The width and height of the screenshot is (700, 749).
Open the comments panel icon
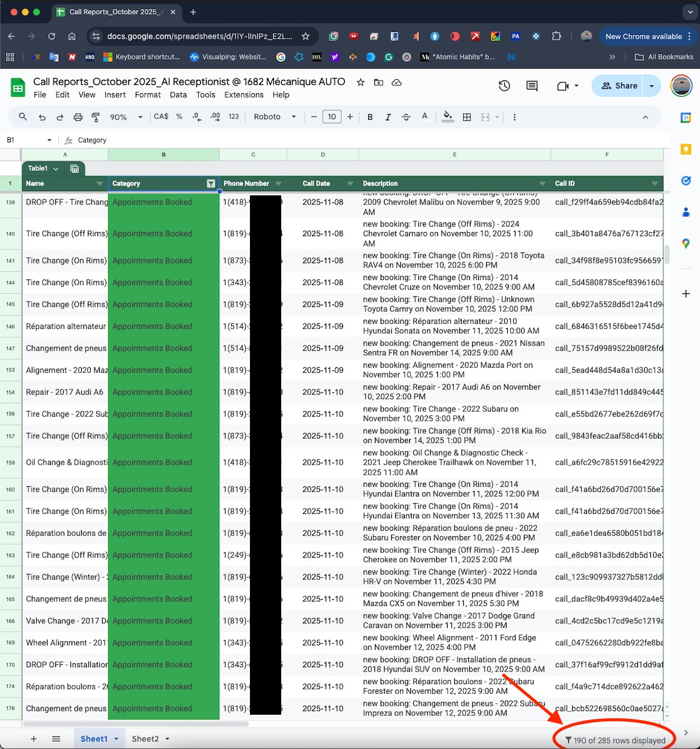(532, 86)
